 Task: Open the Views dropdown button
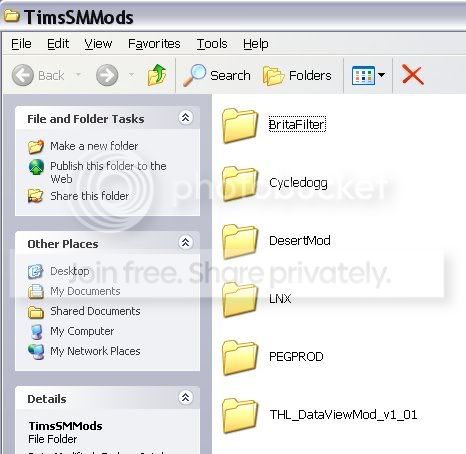click(368, 75)
